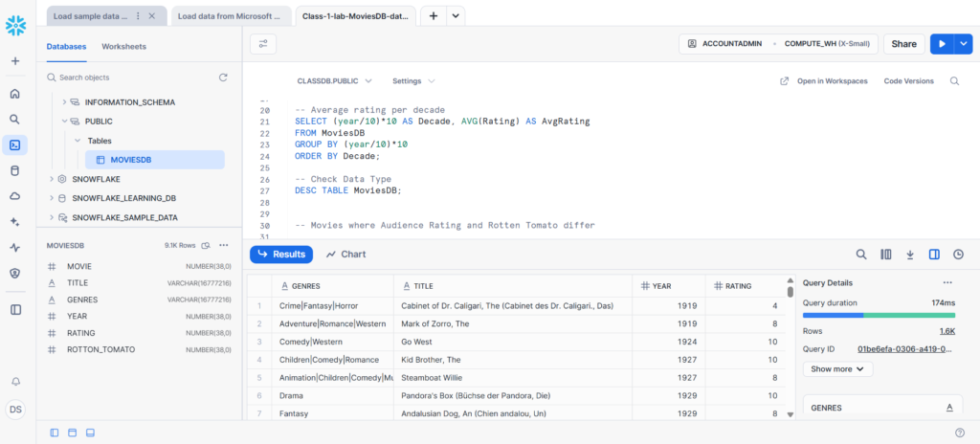Image resolution: width=980 pixels, height=444 pixels.
Task: Click the Snowflake logo icon
Action: click(x=15, y=25)
